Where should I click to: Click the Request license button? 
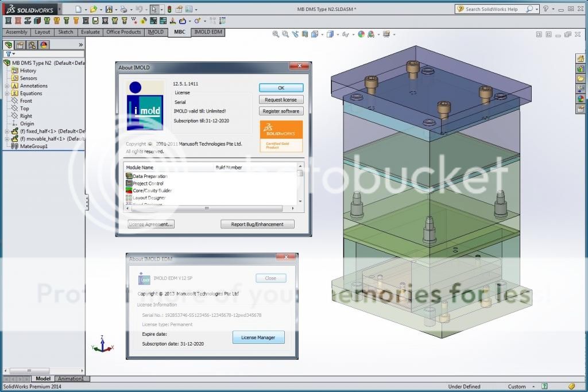click(281, 100)
